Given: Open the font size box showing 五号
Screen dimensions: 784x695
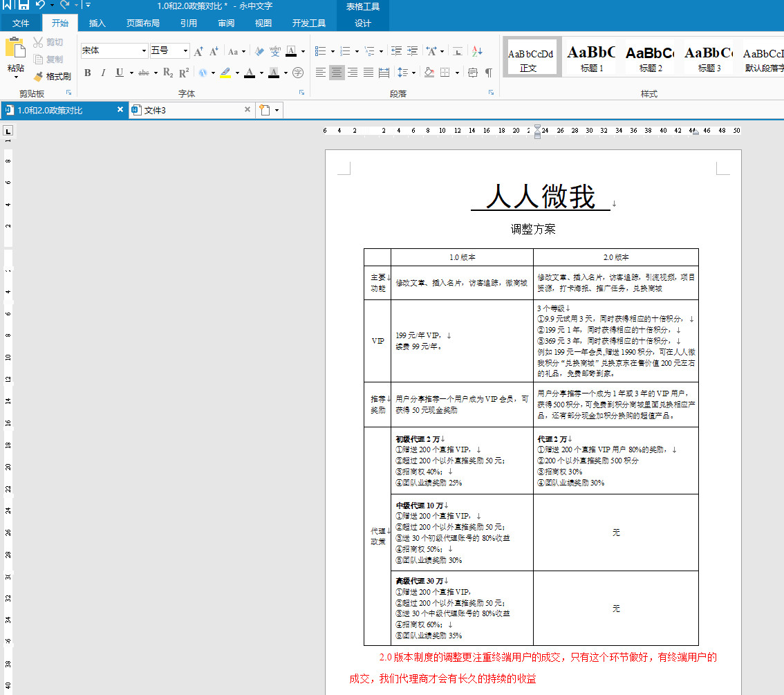Looking at the screenshot, I should pyautogui.click(x=169, y=50).
